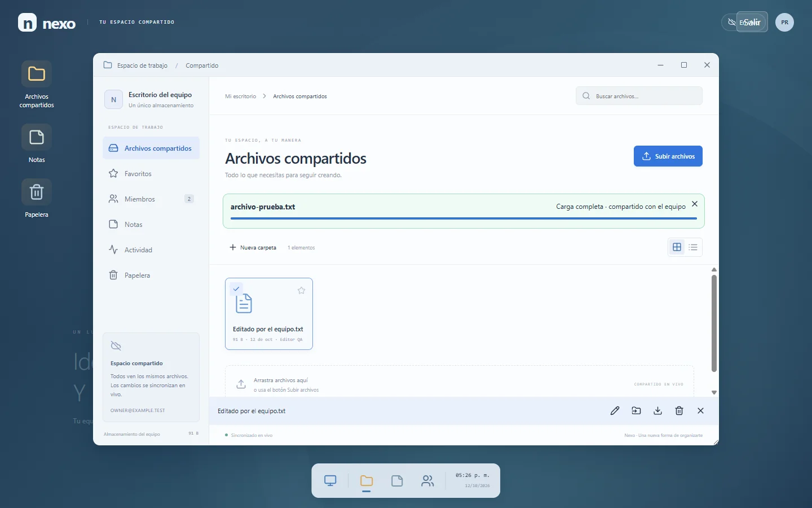This screenshot has width=812, height=508.
Task: Click the Subir archivos button
Action: pos(668,156)
